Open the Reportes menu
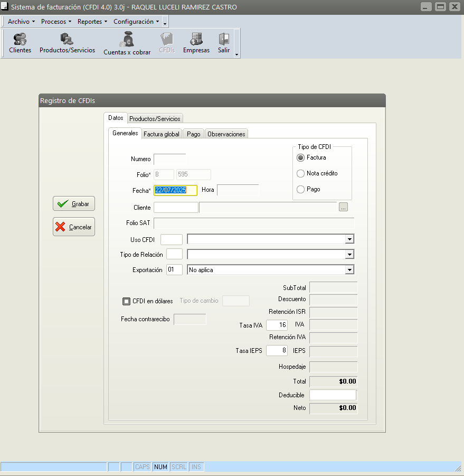 [x=92, y=22]
